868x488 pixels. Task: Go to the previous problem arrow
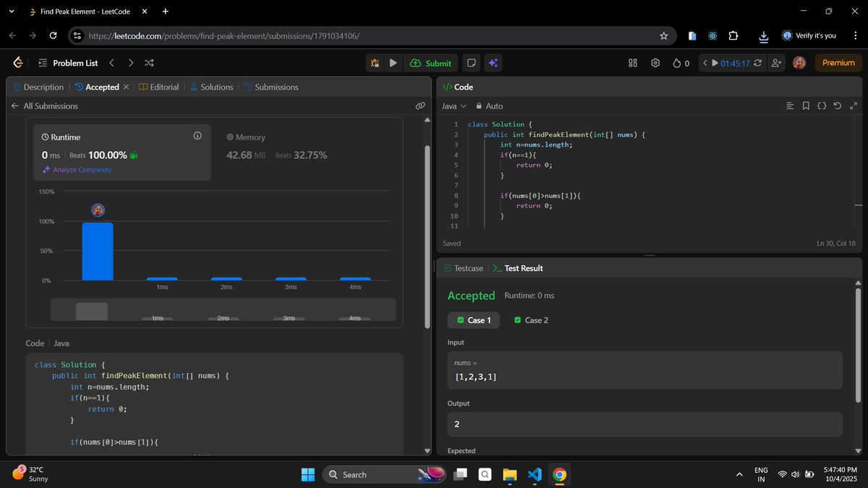[111, 63]
